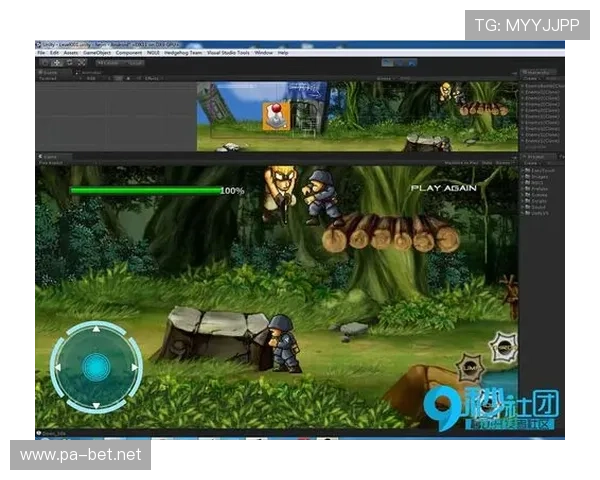Image resolution: width=600 pixels, height=480 pixels.
Task: Open the NGUI menu
Action: (153, 53)
